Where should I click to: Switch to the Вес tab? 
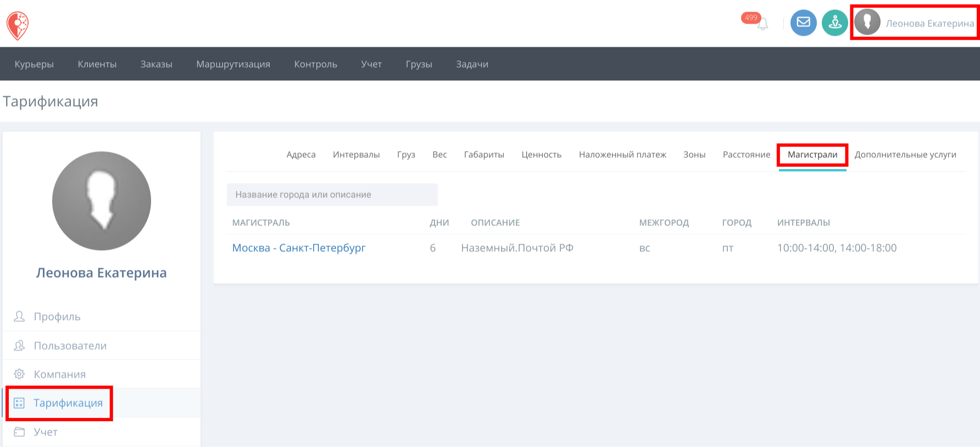[439, 154]
